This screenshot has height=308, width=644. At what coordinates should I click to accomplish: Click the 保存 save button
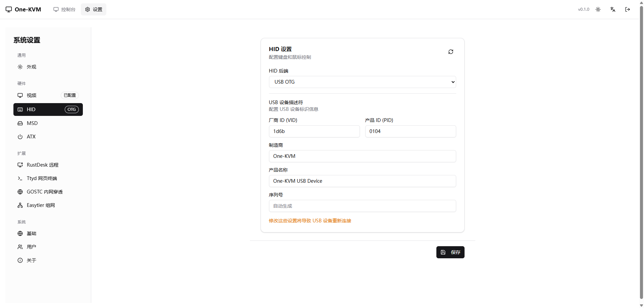click(x=450, y=252)
